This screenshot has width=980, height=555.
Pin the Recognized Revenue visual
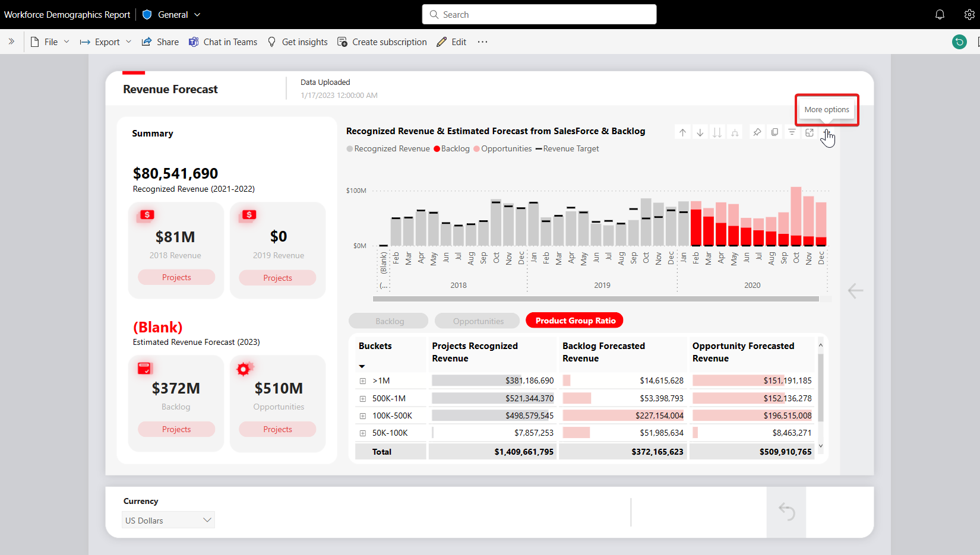[x=757, y=132]
